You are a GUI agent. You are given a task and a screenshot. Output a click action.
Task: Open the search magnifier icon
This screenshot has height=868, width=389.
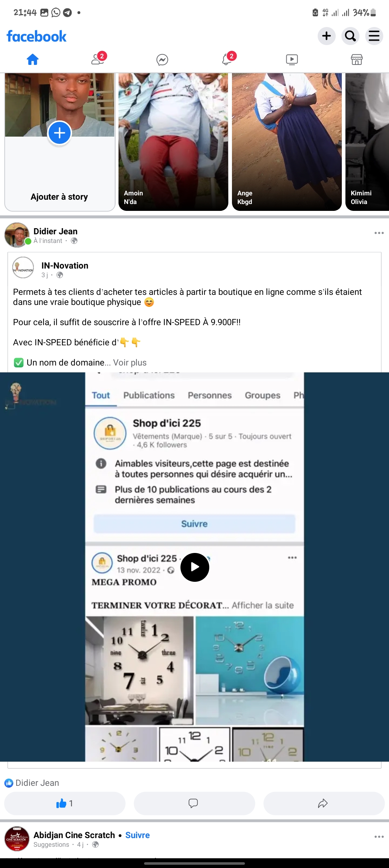coord(350,36)
